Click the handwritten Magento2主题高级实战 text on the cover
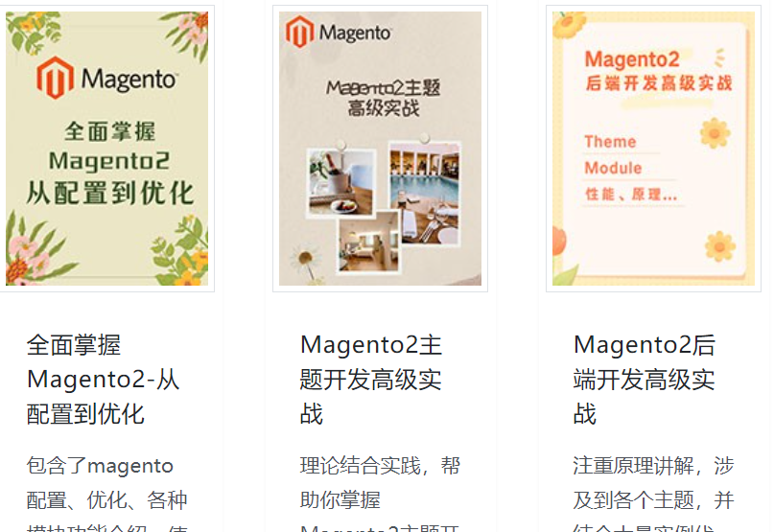The width and height of the screenshot is (774, 532). 384,98
